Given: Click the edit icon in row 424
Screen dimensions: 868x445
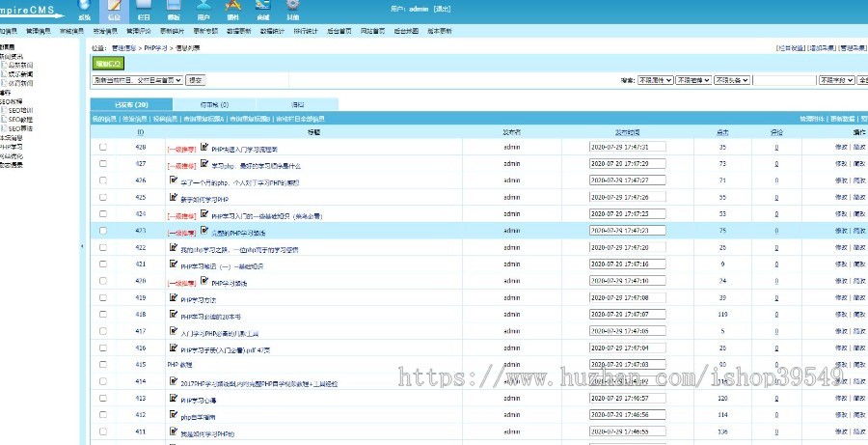Looking at the screenshot, I should (x=204, y=213).
